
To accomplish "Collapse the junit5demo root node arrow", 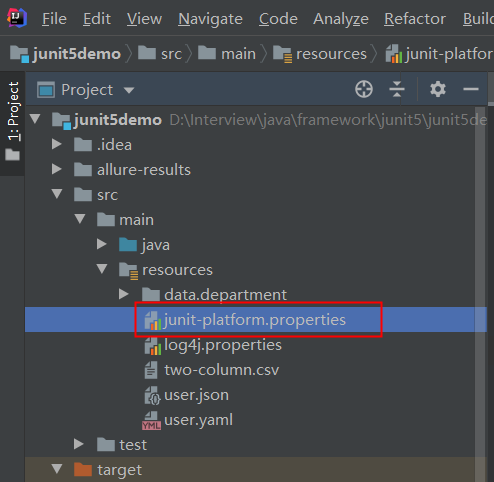I will [x=35, y=119].
